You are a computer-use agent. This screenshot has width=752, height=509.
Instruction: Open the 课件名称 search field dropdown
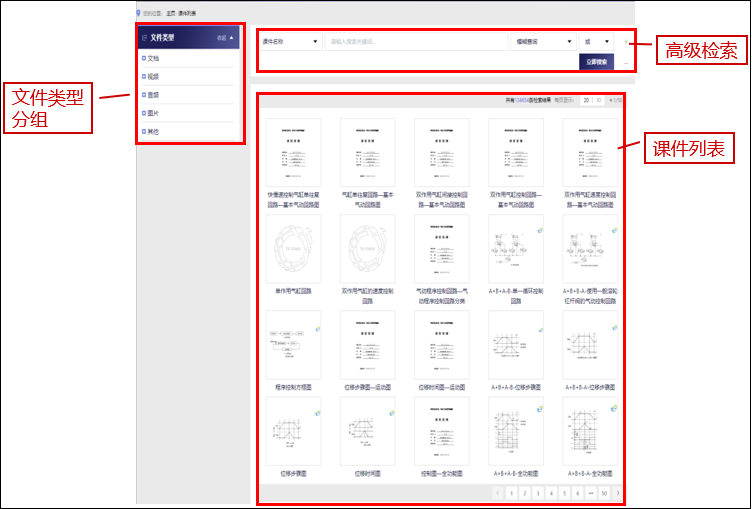click(291, 42)
